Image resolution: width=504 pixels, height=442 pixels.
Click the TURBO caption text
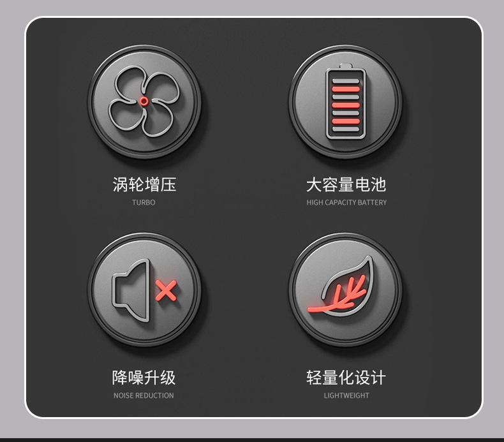(x=144, y=203)
